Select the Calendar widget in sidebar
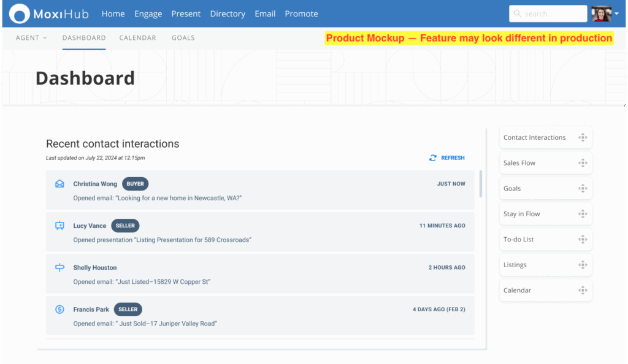The image size is (628, 364). point(545,290)
